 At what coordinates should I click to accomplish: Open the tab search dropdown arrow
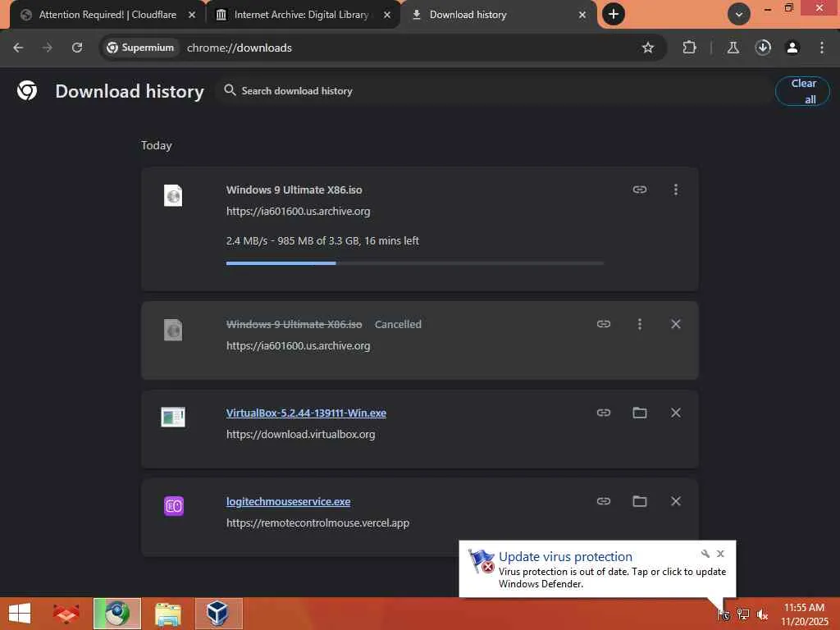(739, 15)
